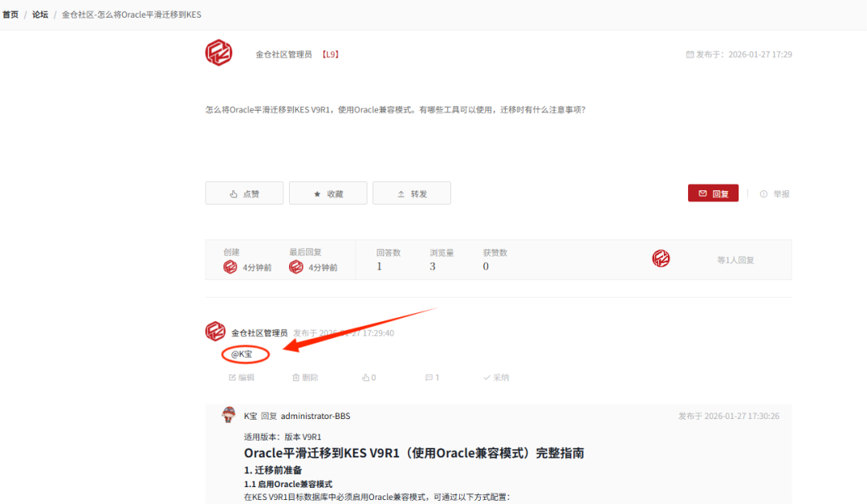This screenshot has width=867, height=504.
Task: Click the calendar icon beside 发布于
Action: 690,54
